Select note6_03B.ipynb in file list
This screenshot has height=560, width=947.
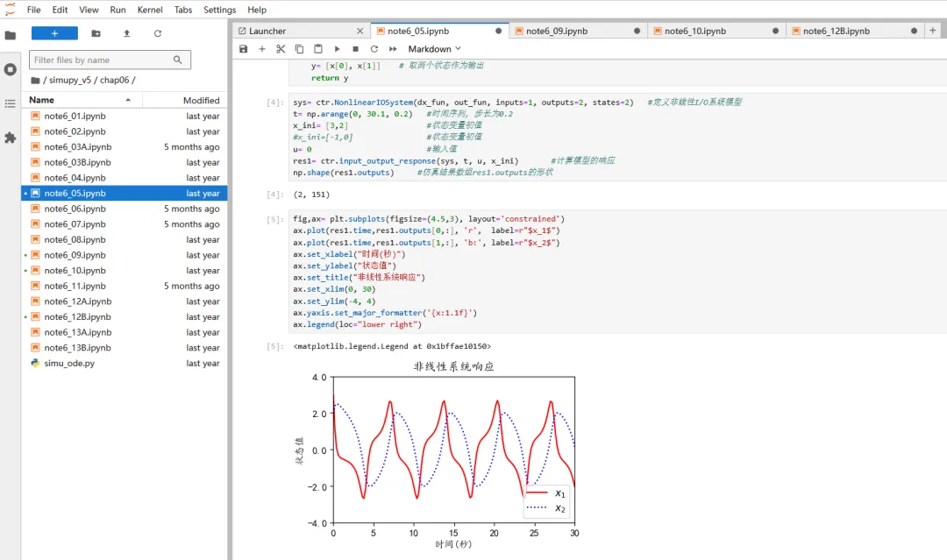point(125,162)
